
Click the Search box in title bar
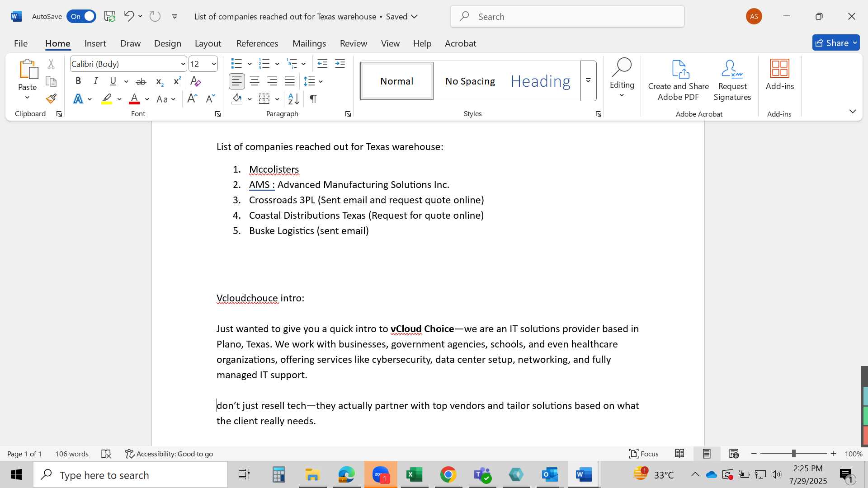click(567, 17)
